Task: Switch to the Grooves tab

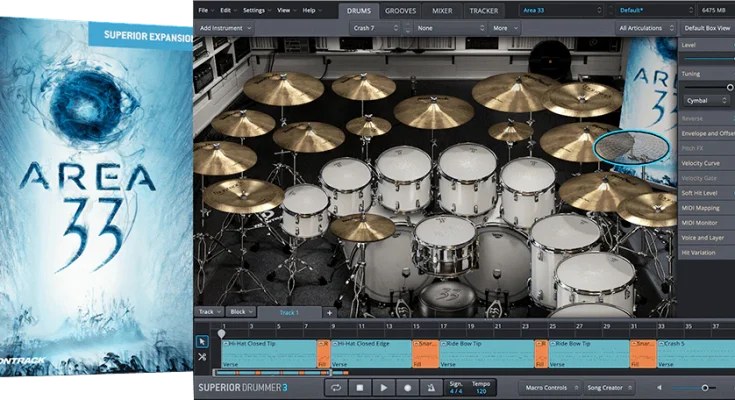Action: [400, 10]
